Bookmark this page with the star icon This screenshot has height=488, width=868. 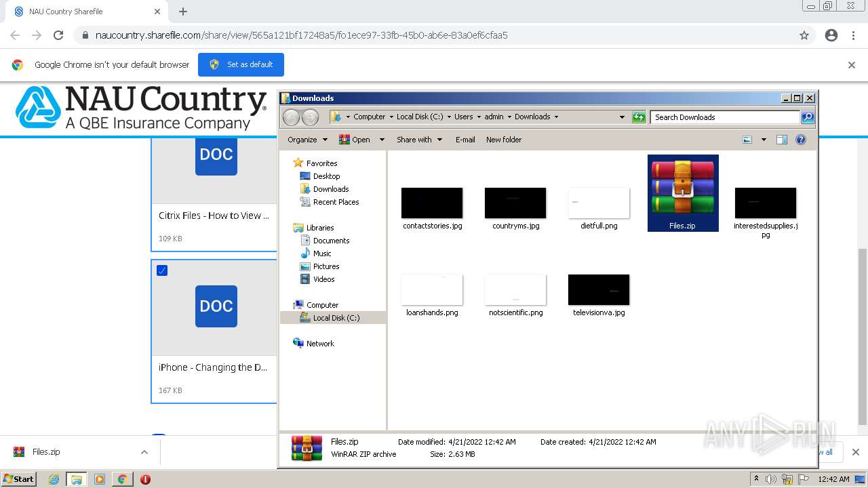coord(804,35)
